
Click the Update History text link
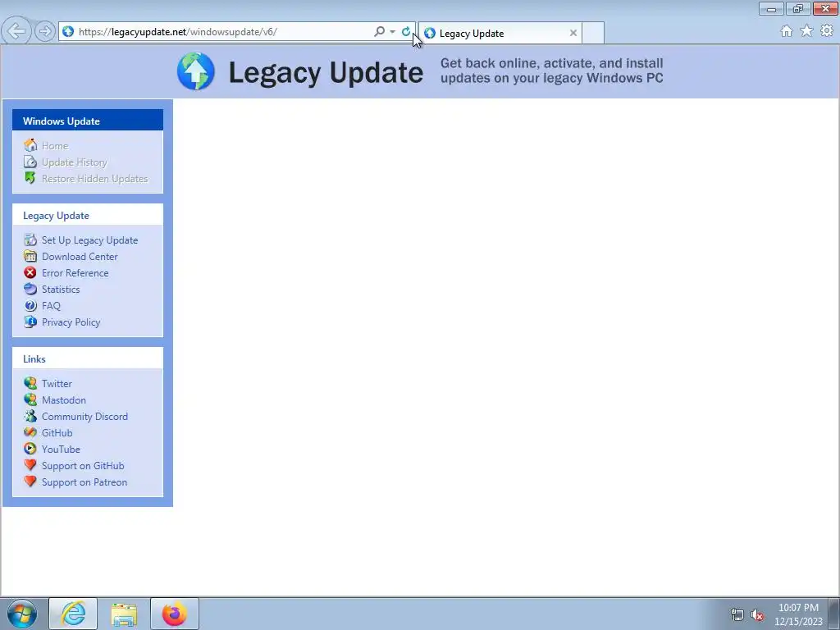point(75,162)
